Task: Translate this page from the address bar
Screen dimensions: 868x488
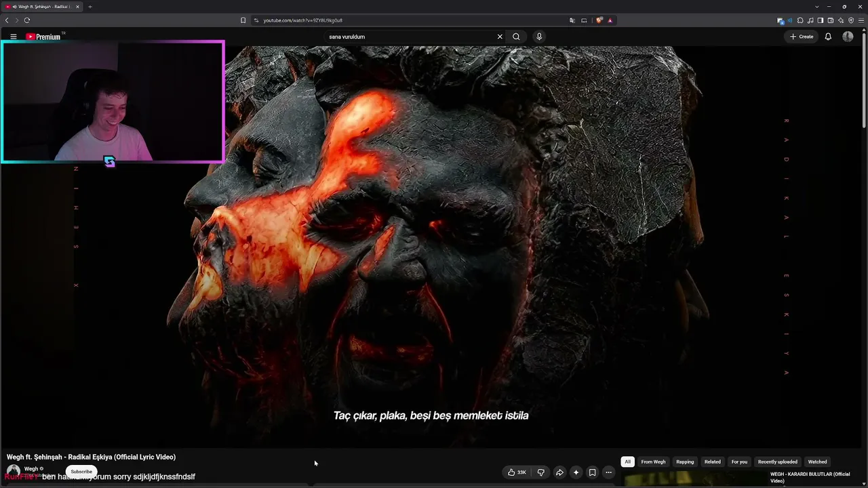Action: click(x=572, y=20)
